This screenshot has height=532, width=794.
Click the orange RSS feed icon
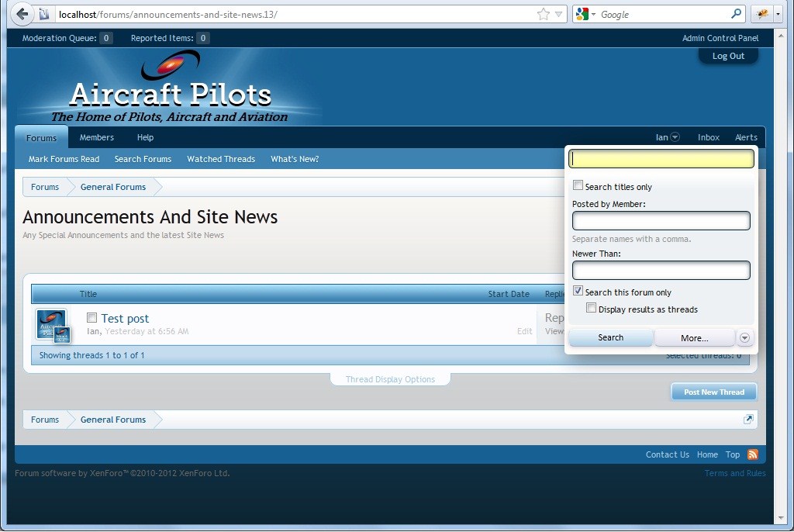[752, 454]
